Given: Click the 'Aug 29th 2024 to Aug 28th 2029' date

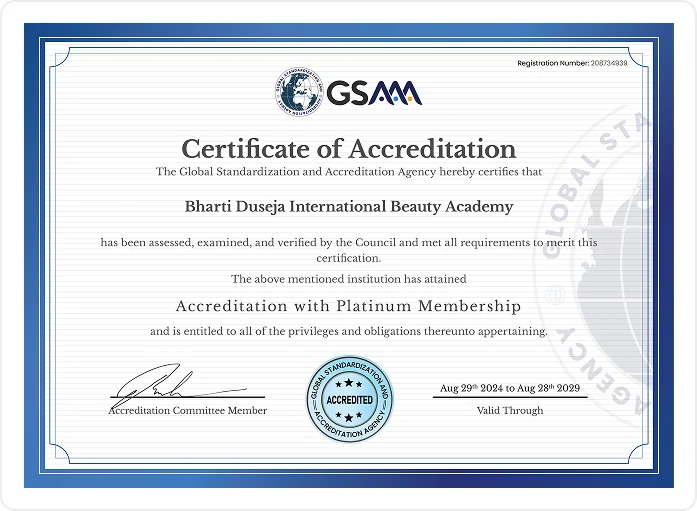Looking at the screenshot, I should coord(510,388).
